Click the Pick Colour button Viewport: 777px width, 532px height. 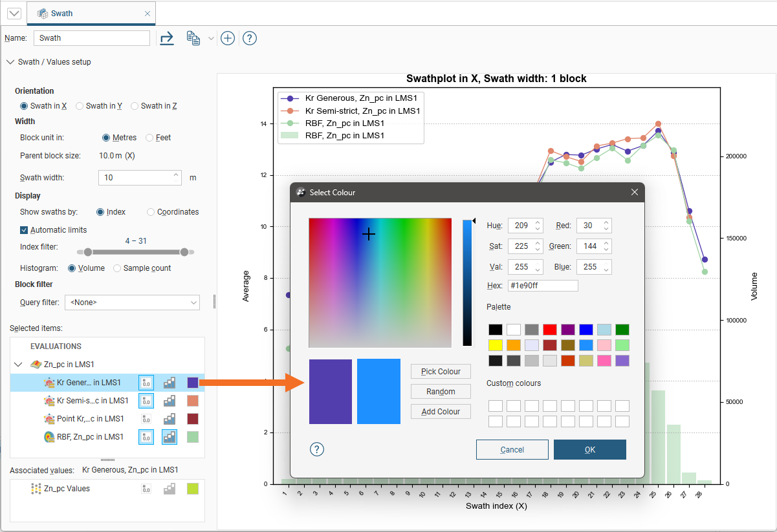click(441, 371)
